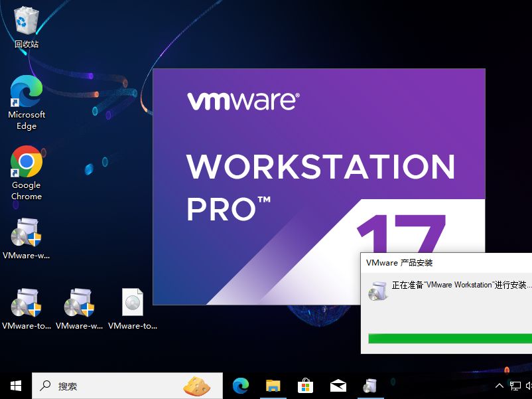The image size is (532, 399).
Task: Select the Microsoft Edge desktop shortcut
Action: click(x=27, y=102)
